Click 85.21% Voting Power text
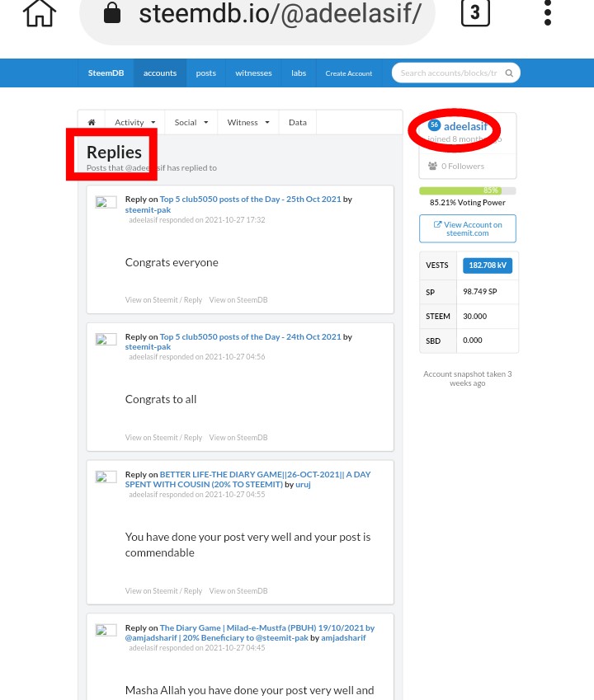The width and height of the screenshot is (594, 700). (x=468, y=202)
